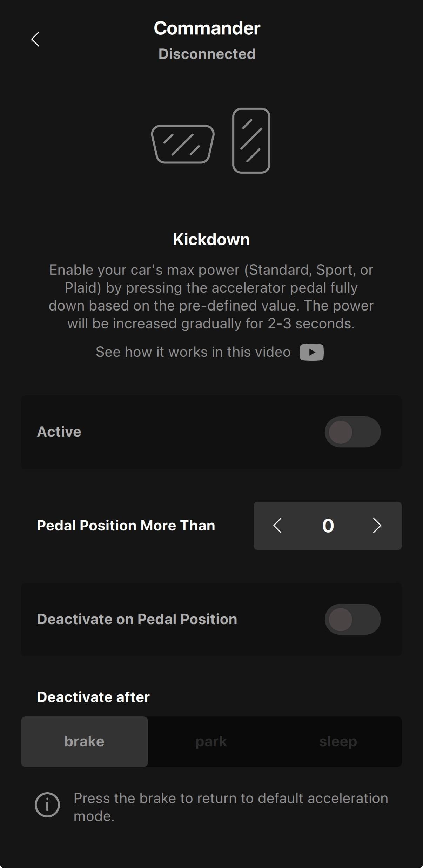The image size is (423, 868).
Task: Select the park deactivation option
Action: pos(211,741)
